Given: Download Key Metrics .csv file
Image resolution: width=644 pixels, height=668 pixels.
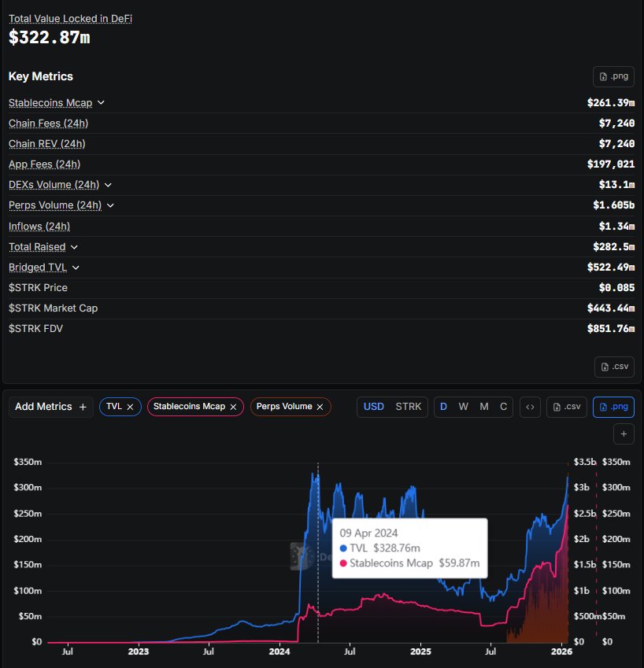Looking at the screenshot, I should coord(613,367).
